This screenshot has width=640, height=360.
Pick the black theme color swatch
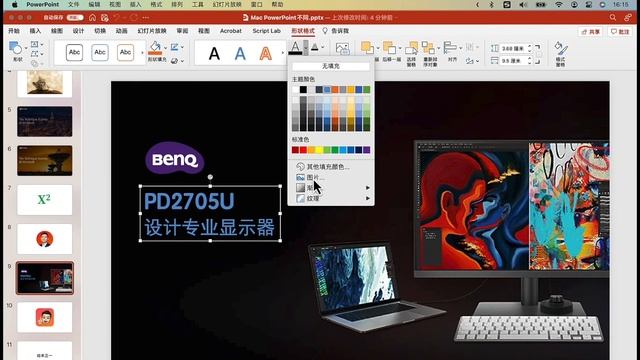(303, 89)
